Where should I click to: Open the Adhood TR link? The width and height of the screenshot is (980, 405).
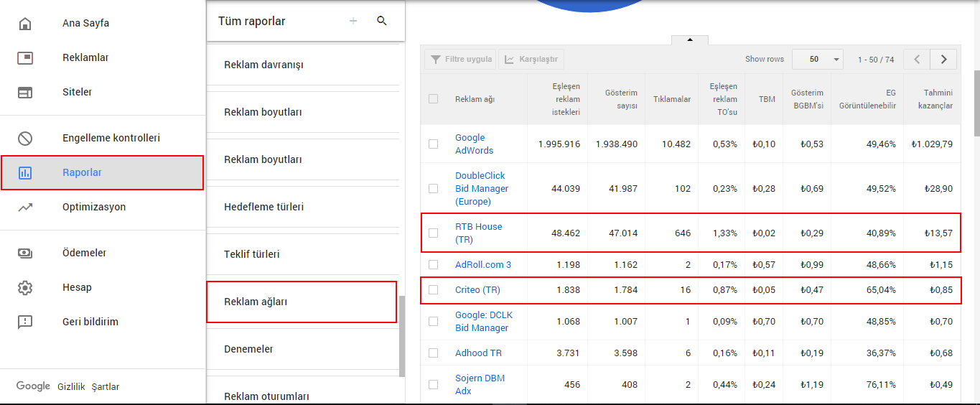pyautogui.click(x=478, y=353)
